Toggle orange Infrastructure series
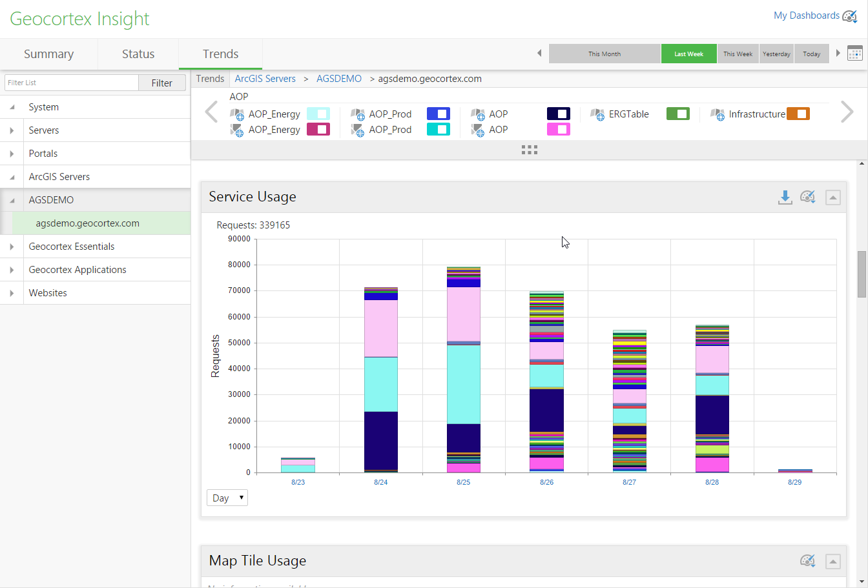 point(798,114)
